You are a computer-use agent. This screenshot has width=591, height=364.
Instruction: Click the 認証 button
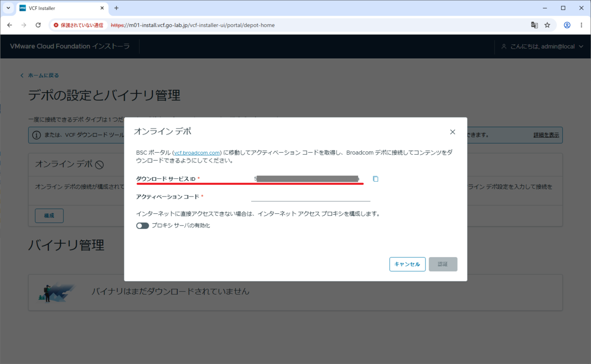click(x=443, y=264)
